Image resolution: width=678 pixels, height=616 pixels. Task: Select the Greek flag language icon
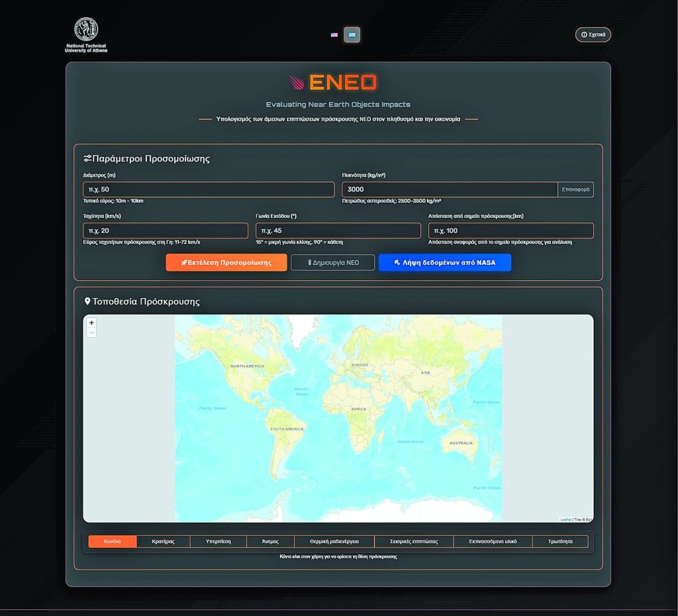tap(352, 35)
